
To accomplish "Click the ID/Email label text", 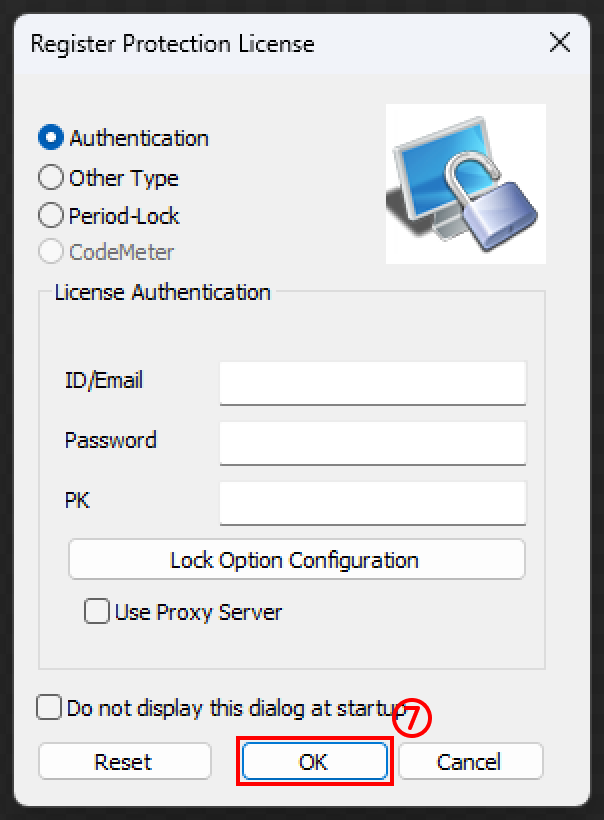I will [104, 380].
